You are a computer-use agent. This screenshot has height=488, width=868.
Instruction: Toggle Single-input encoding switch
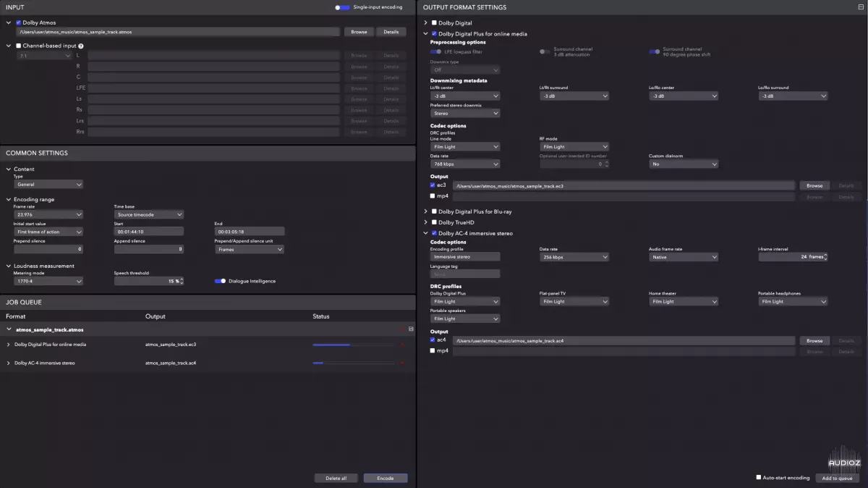click(x=342, y=7)
